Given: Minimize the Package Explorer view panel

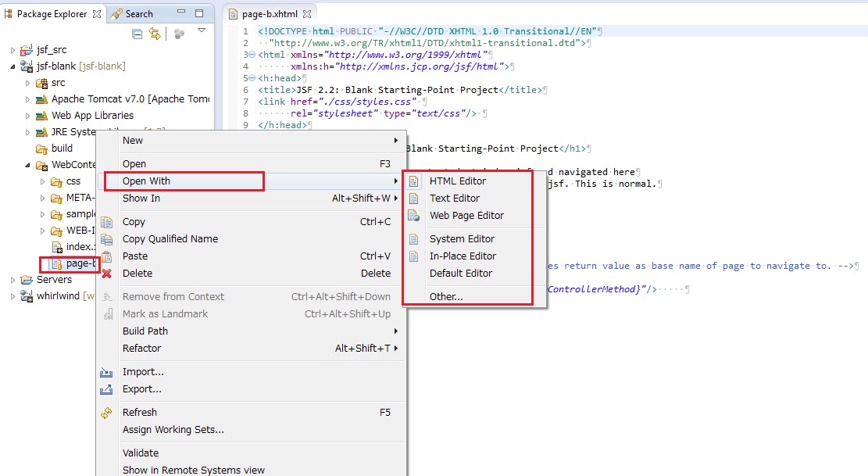Looking at the screenshot, I should click(182, 13).
